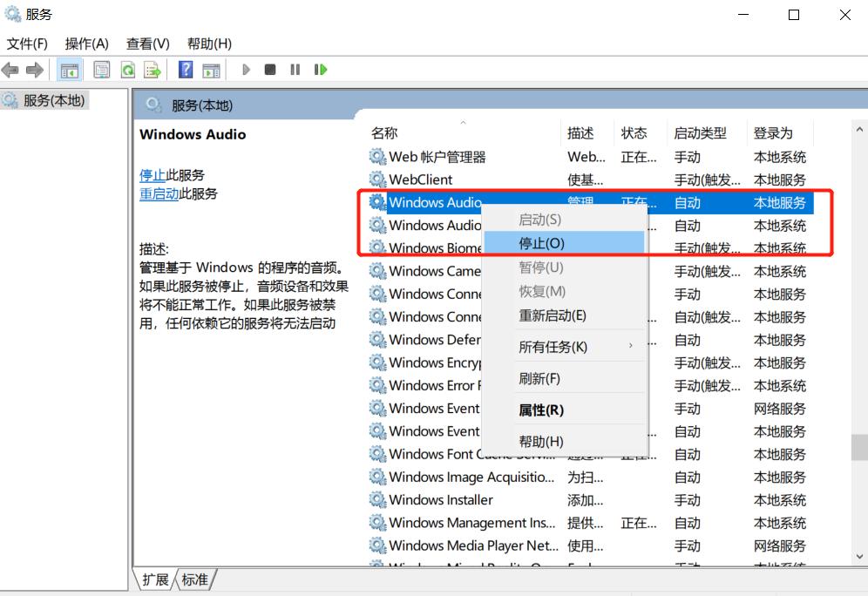Click the scrollbar up arrow in services list
The height and width of the screenshot is (596, 868).
click(x=859, y=130)
